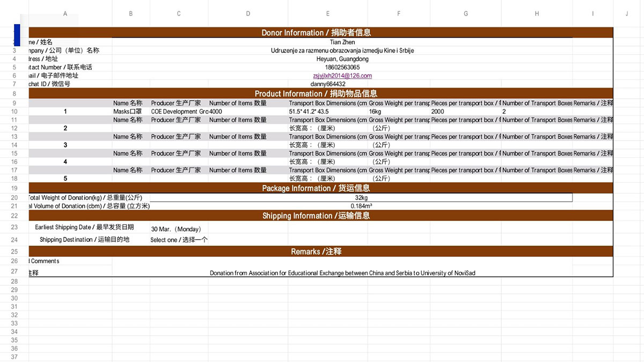Click the row 36 header number
644x362 pixels.
pos(14,349)
